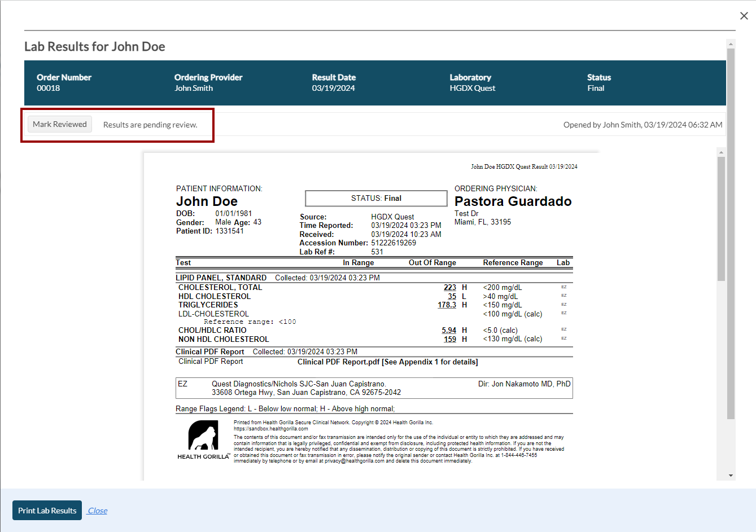The width and height of the screenshot is (756, 532).
Task: Click the STATUS: Final box in the report
Action: tap(376, 199)
